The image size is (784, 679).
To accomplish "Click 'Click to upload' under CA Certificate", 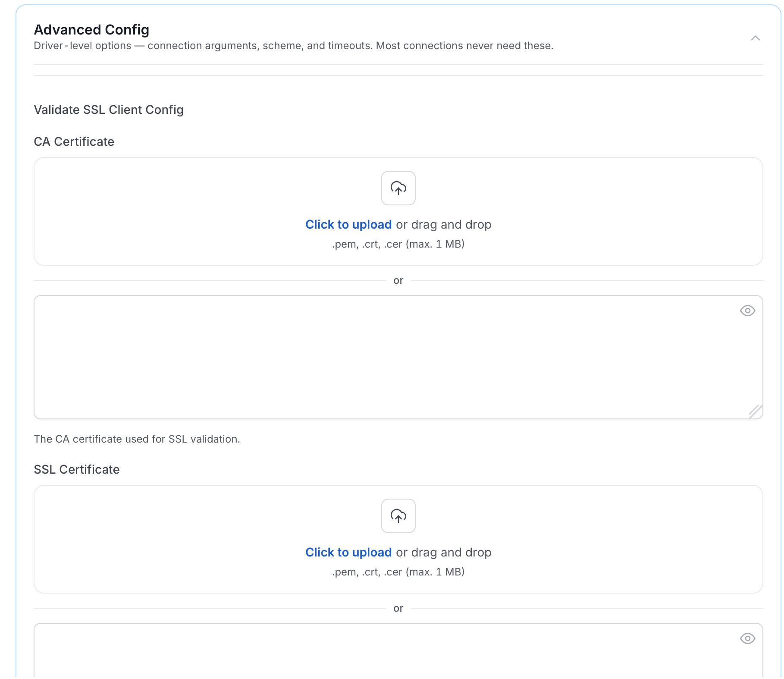I will coord(348,224).
